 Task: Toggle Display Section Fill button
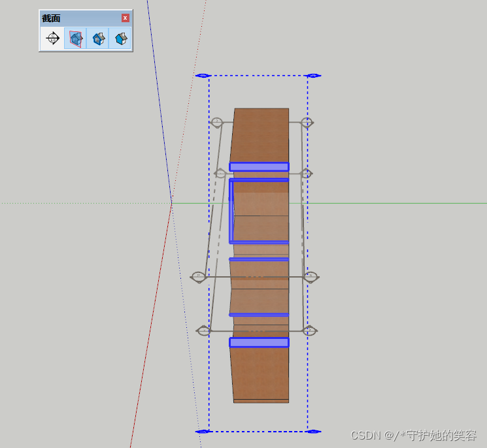(120, 39)
